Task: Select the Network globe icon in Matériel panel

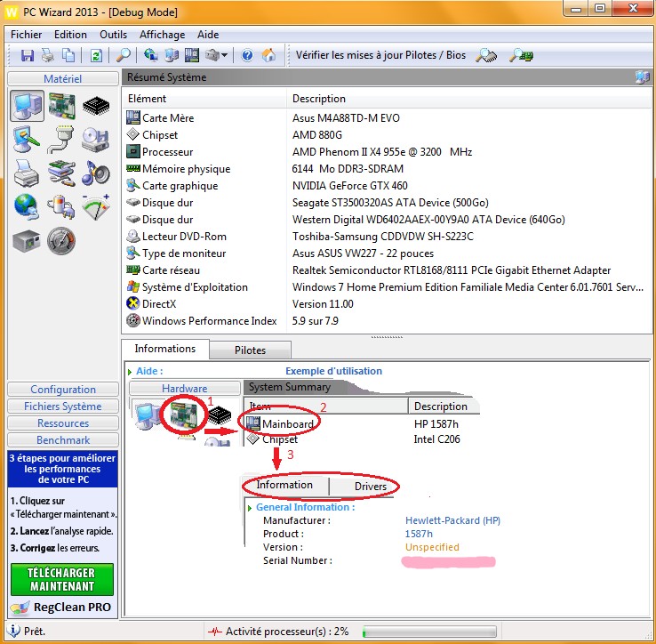Action: (x=27, y=207)
